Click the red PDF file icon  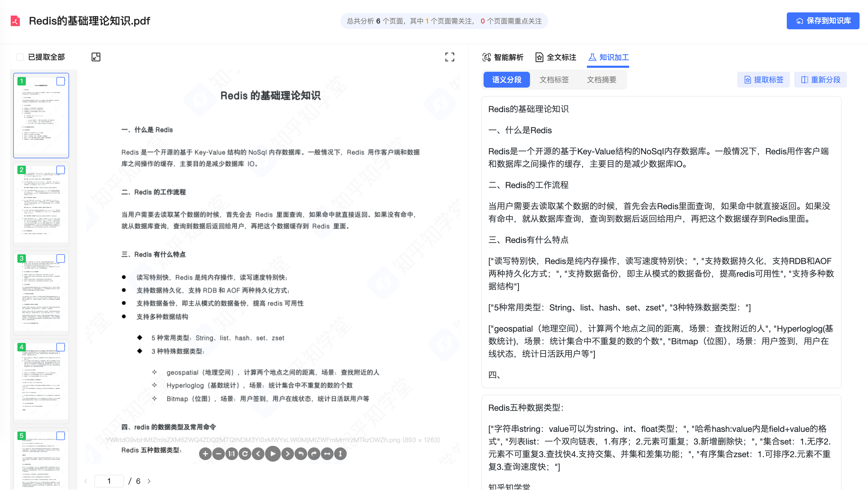coord(15,21)
